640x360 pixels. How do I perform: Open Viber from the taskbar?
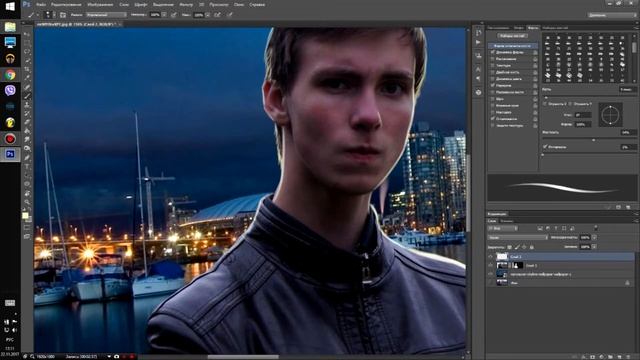(10, 90)
